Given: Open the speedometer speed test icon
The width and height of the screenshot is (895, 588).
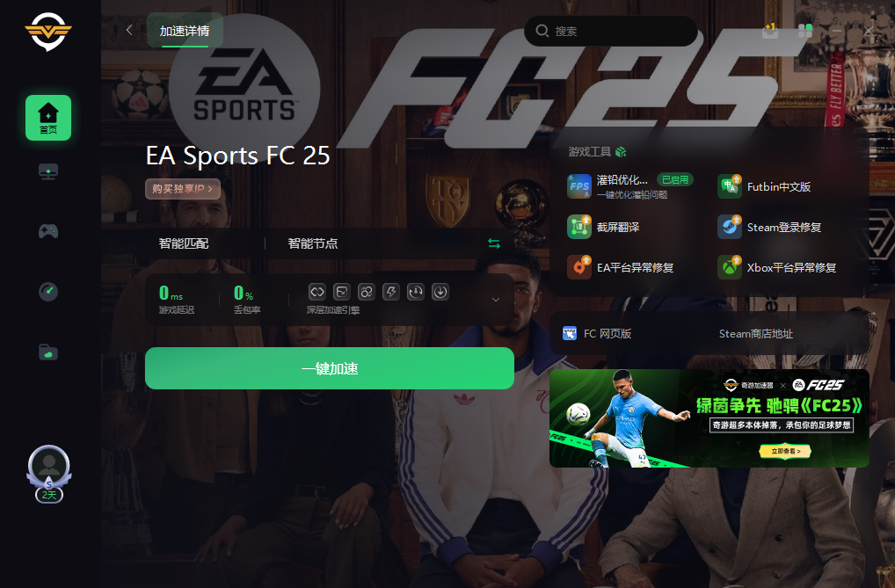Looking at the screenshot, I should [48, 292].
